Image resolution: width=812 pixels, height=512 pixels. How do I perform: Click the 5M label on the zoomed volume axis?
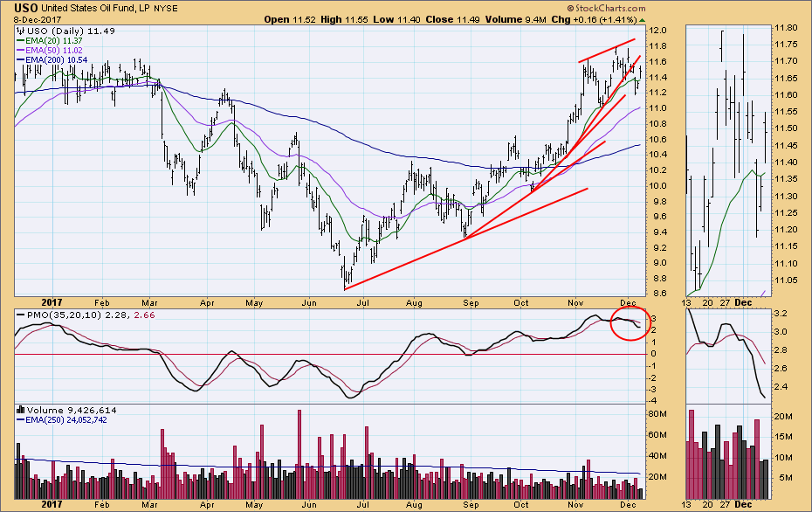click(x=785, y=478)
